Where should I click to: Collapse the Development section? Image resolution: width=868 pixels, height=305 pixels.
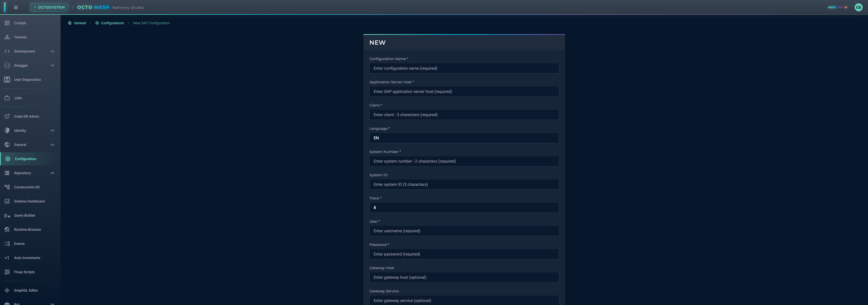pos(52,51)
